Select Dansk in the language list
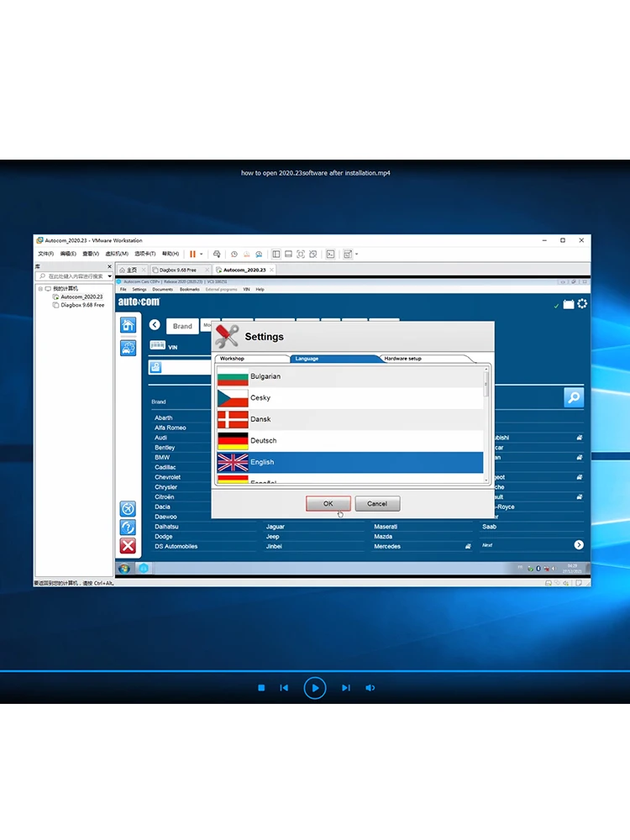 [349, 419]
